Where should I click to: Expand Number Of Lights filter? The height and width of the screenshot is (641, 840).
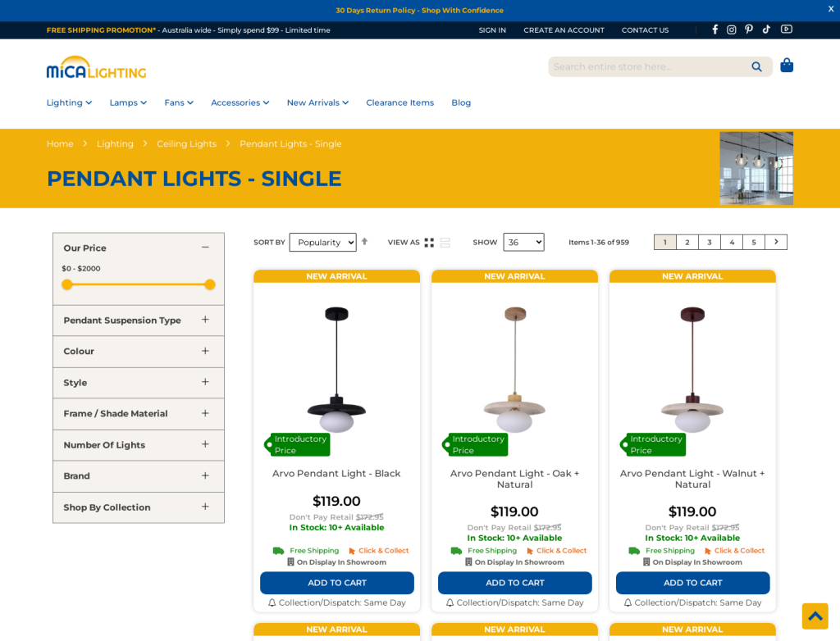coord(205,444)
